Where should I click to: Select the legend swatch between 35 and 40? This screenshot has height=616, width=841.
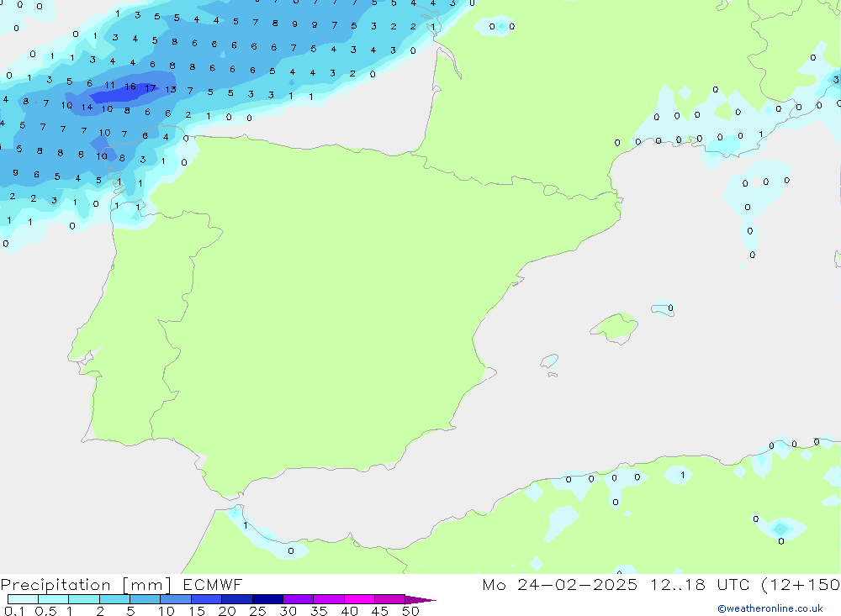(x=328, y=599)
